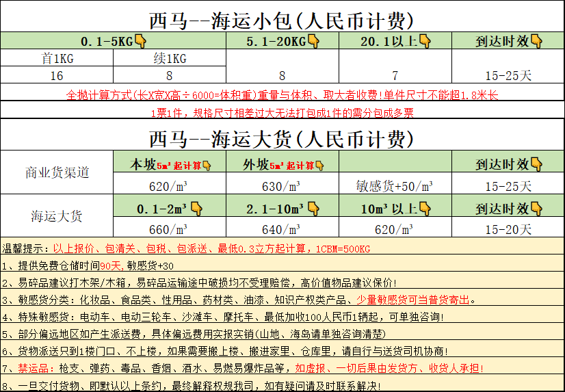Click the 首1KG header cell

pyautogui.click(x=57, y=58)
